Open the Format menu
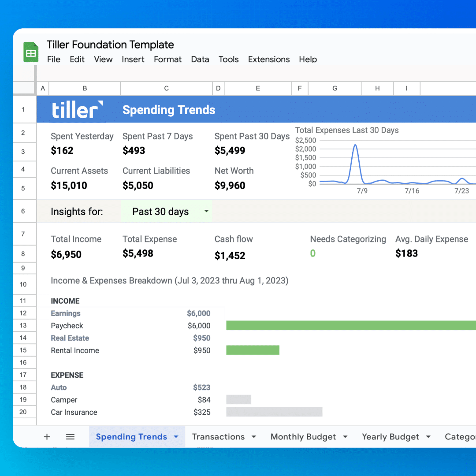476x476 pixels. point(167,59)
